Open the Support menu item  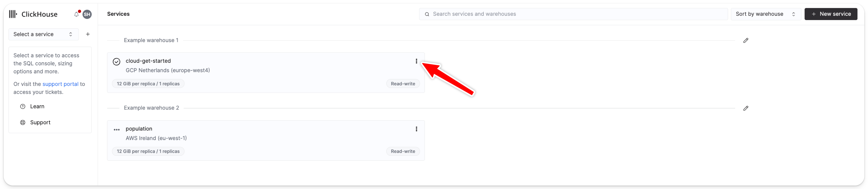(40, 123)
